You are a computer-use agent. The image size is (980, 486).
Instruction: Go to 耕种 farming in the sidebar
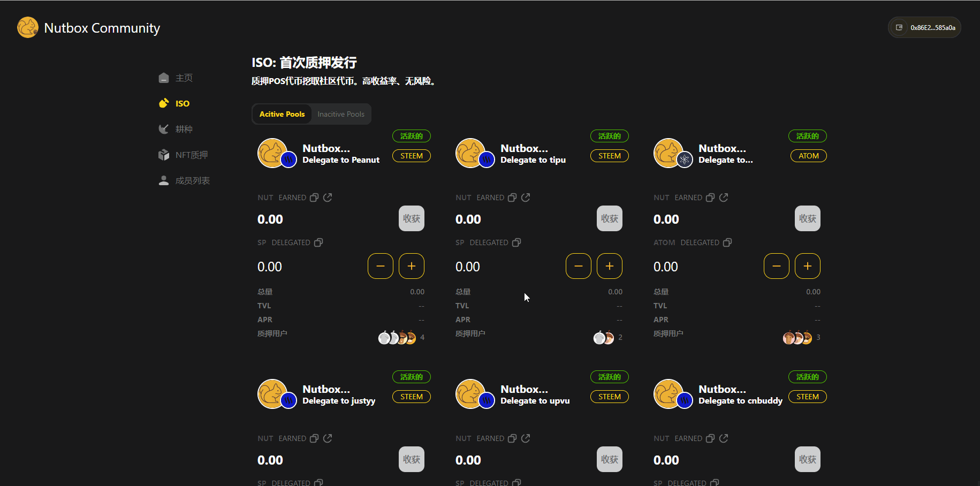(184, 129)
